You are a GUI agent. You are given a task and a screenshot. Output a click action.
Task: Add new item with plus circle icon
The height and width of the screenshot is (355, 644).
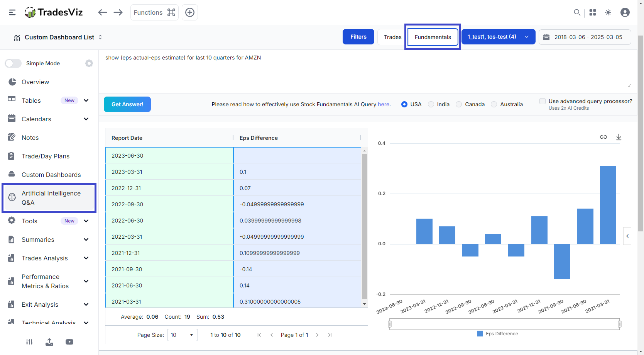point(190,12)
